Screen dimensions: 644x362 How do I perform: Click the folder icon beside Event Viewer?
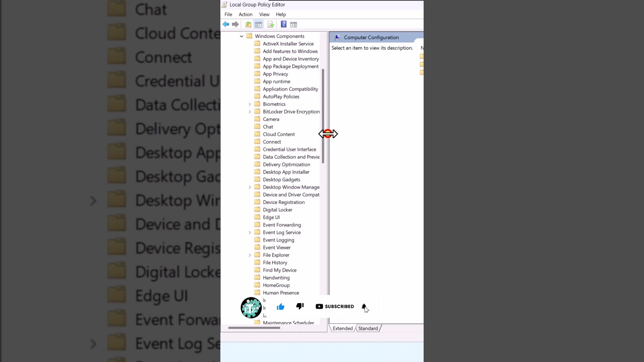pyautogui.click(x=257, y=247)
